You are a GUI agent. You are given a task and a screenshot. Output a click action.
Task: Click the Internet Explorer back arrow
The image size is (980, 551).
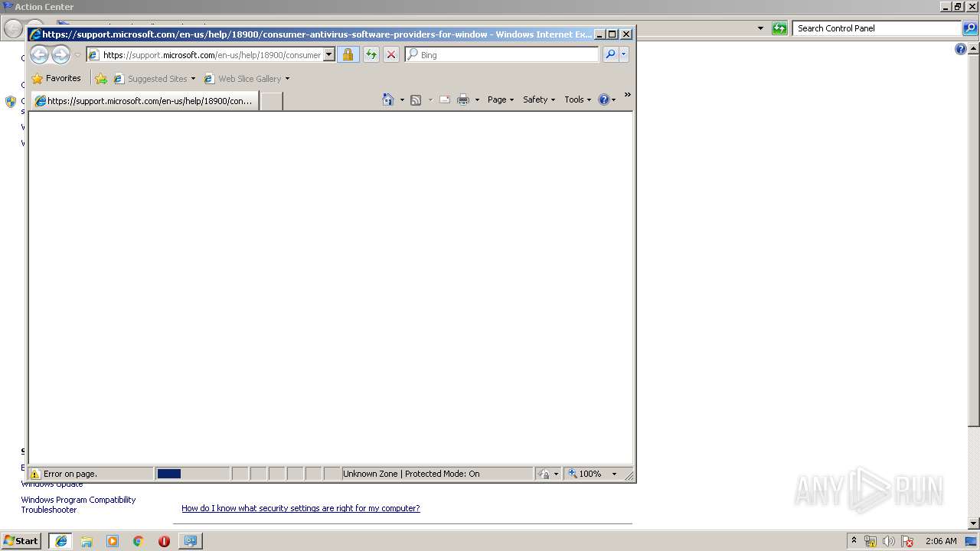[40, 54]
